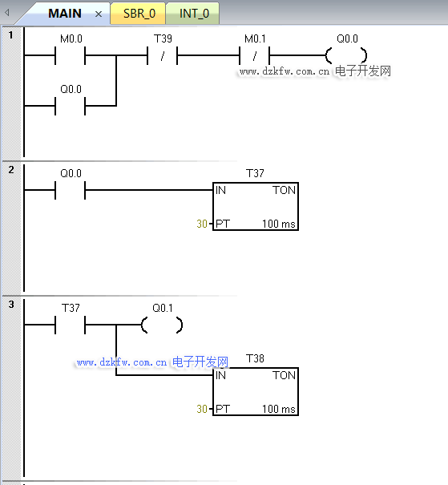Viewport: 448px width, 485px height.
Task: Select the T37 contact in network 3
Action: point(71,325)
